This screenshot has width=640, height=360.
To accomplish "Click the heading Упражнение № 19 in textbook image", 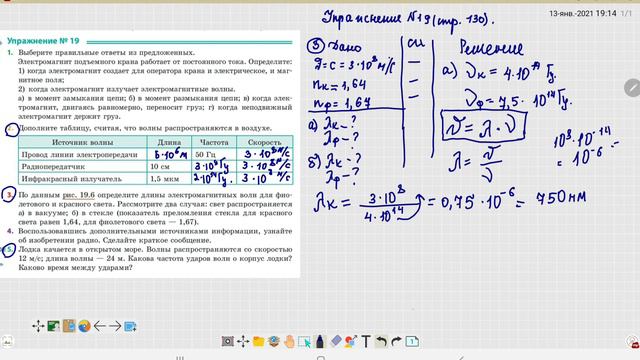I will (x=43, y=41).
